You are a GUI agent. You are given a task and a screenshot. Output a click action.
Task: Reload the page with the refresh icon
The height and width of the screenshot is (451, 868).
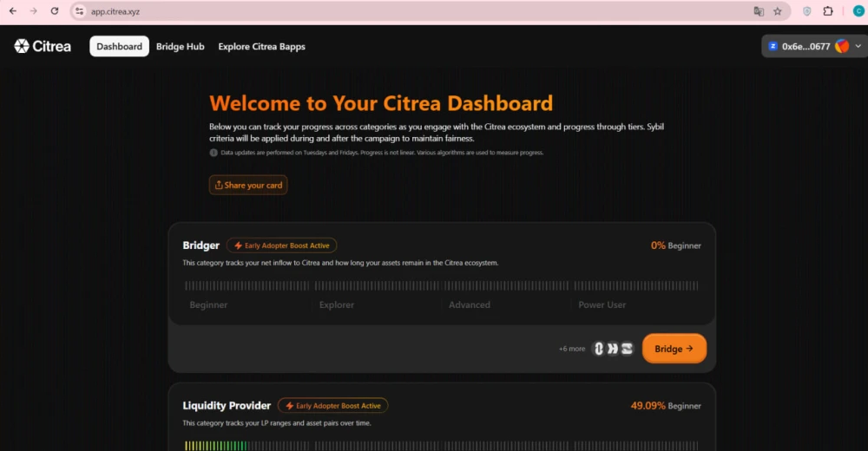coord(55,11)
